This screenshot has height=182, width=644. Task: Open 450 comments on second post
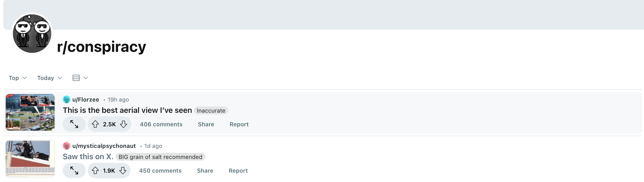(160, 171)
